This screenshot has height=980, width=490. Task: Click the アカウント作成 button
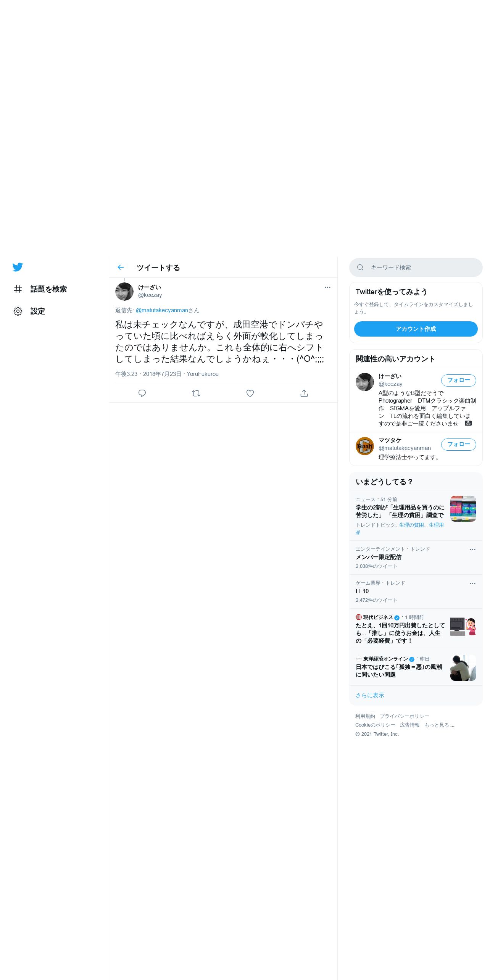416,329
